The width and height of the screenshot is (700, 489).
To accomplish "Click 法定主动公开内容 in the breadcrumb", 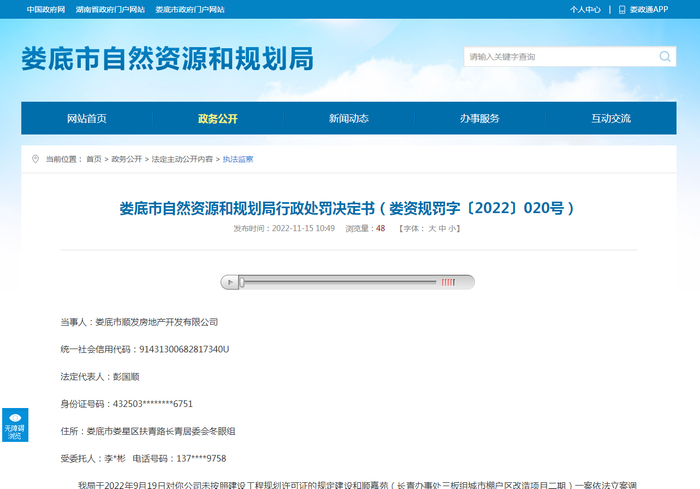I will [x=182, y=159].
